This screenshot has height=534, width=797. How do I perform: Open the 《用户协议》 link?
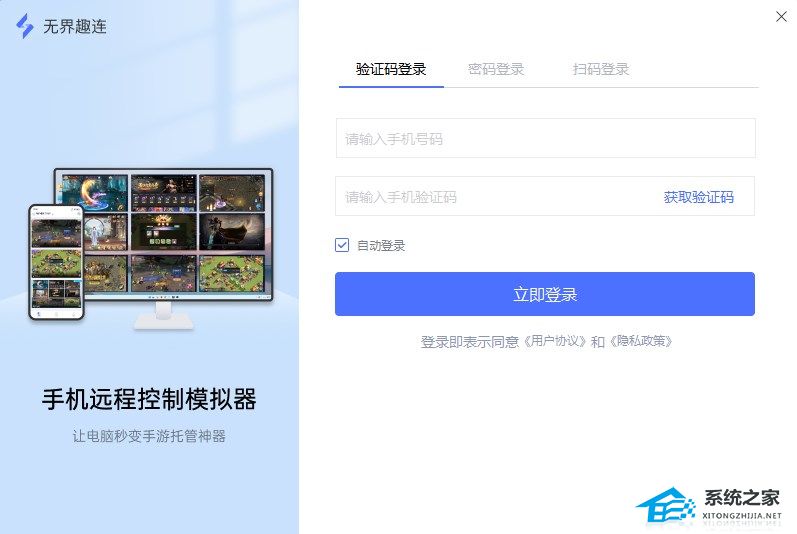point(555,341)
